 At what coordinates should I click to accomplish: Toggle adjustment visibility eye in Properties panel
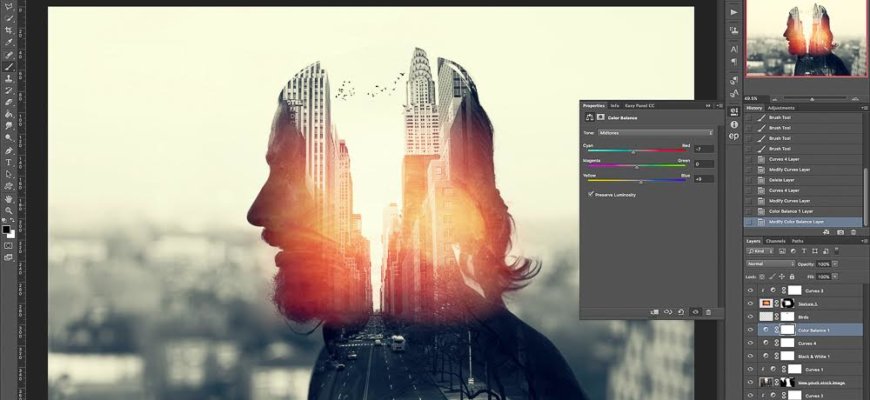click(x=694, y=312)
